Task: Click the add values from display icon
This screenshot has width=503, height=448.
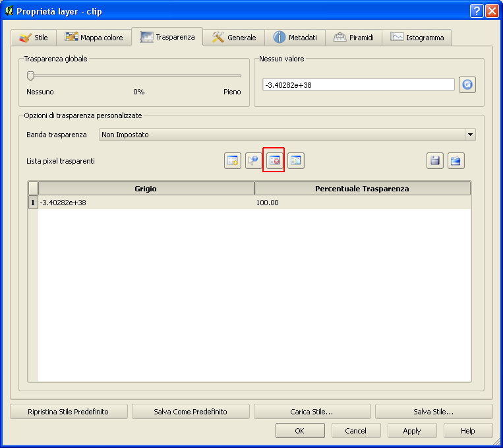Action: tap(254, 160)
